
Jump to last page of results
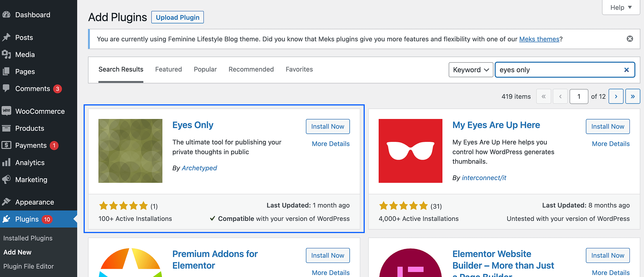click(x=633, y=96)
